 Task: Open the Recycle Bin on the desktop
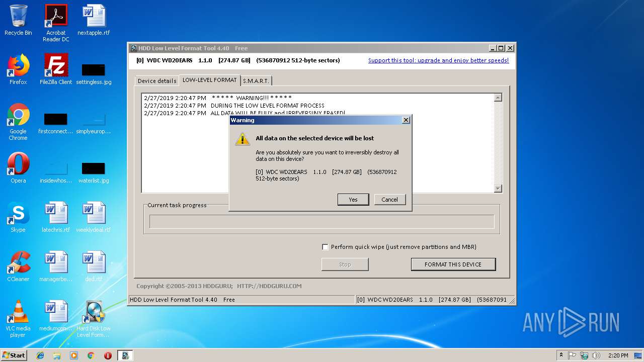[18, 20]
